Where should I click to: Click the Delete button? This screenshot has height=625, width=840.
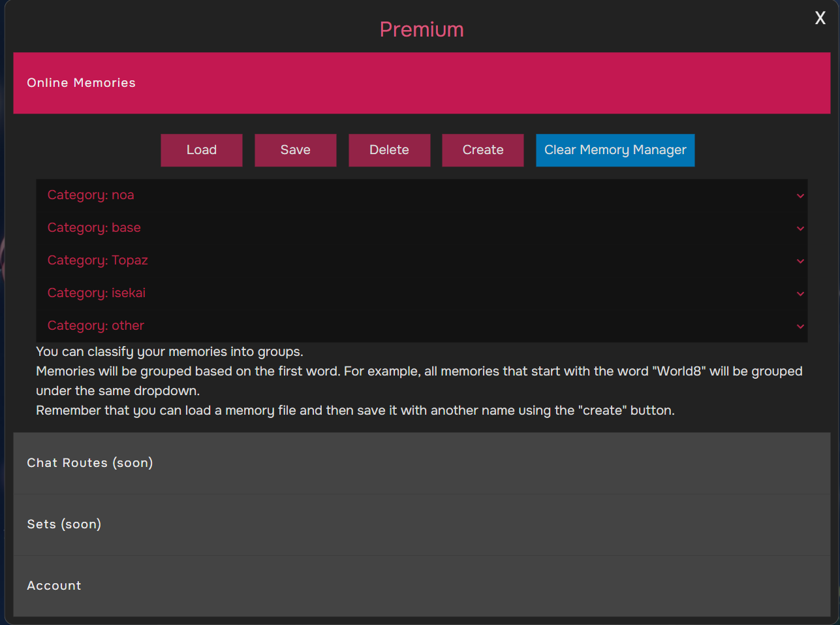[x=389, y=150]
